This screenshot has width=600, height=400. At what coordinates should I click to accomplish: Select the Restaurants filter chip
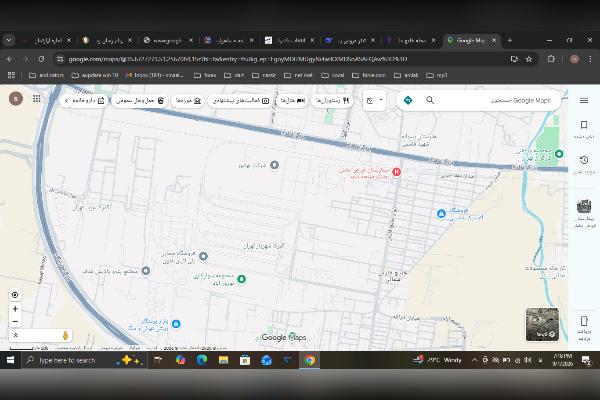(332, 100)
